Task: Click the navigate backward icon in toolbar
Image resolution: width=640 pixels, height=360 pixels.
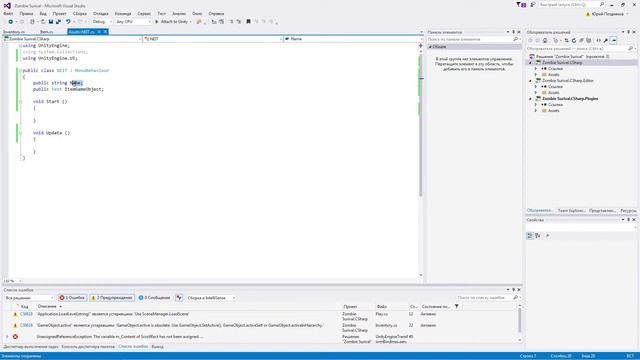Action: (x=11, y=22)
